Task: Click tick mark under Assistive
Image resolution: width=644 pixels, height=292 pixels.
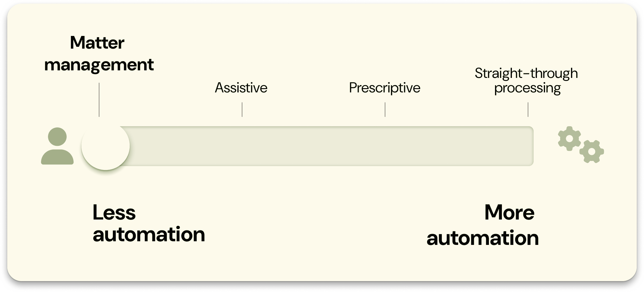Action: (242, 109)
